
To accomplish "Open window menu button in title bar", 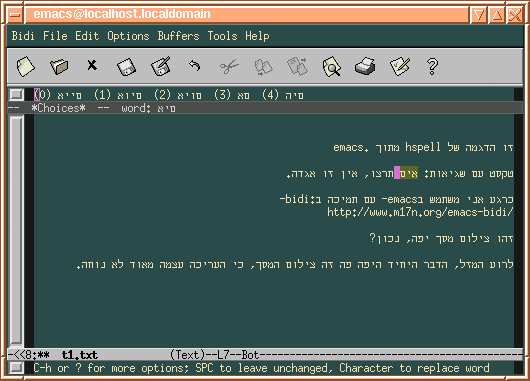I will 15,15.
